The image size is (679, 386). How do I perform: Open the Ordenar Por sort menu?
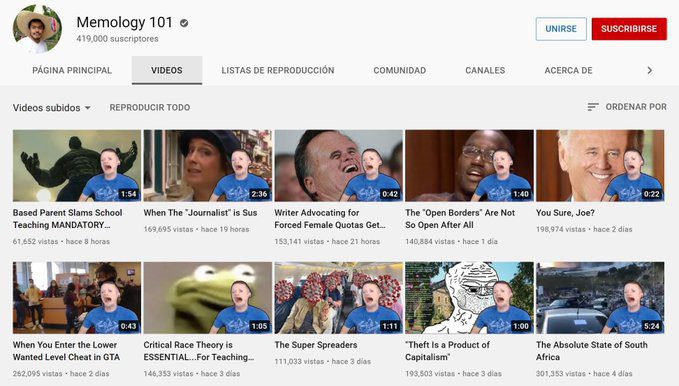[627, 107]
